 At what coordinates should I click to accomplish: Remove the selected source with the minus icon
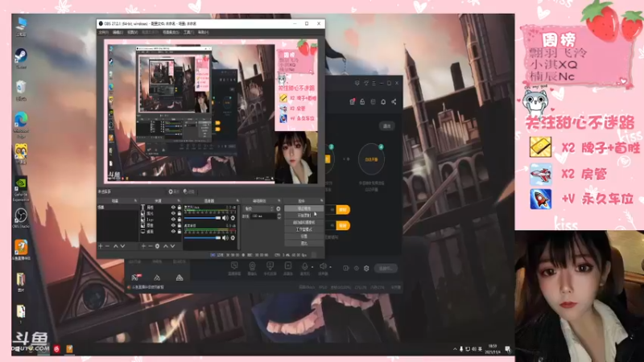[151, 246]
